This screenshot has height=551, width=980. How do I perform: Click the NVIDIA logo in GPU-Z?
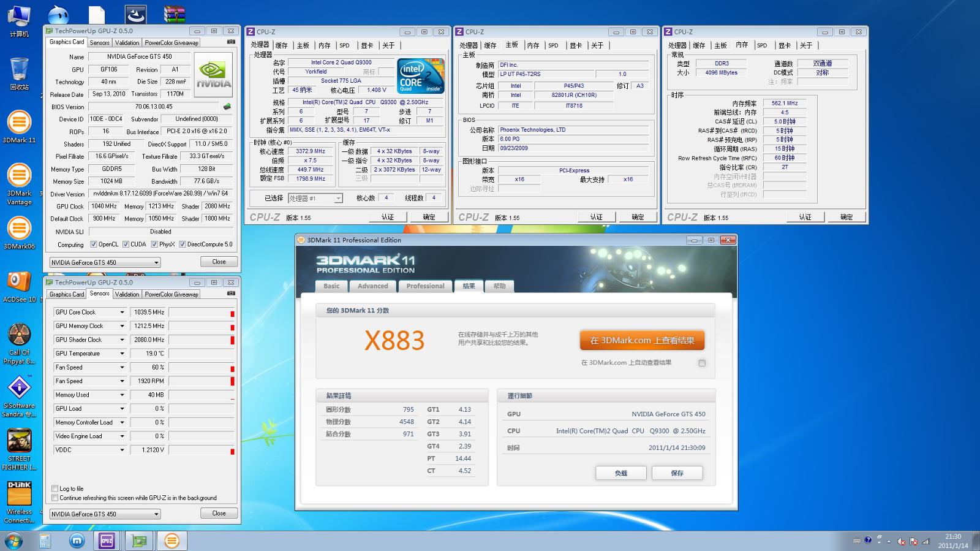pyautogui.click(x=213, y=75)
